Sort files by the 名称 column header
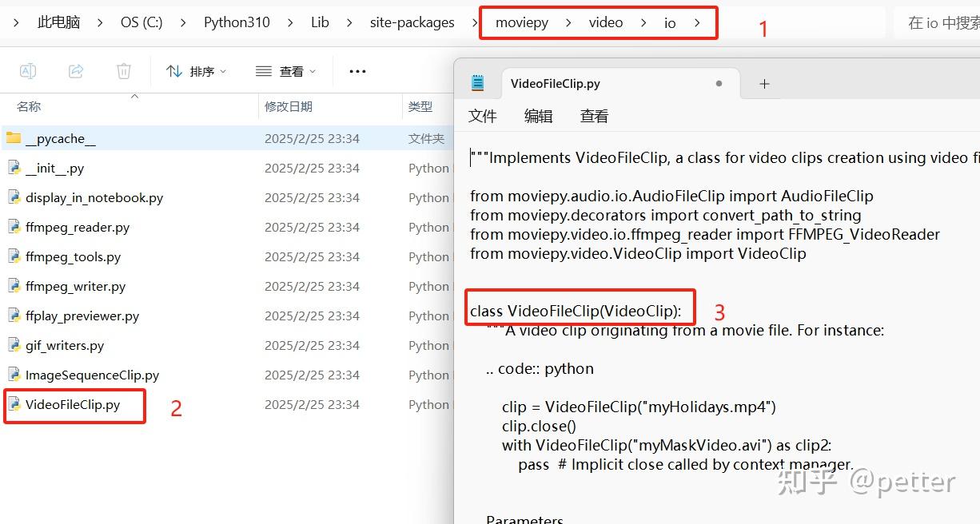The image size is (980, 524). (x=29, y=106)
